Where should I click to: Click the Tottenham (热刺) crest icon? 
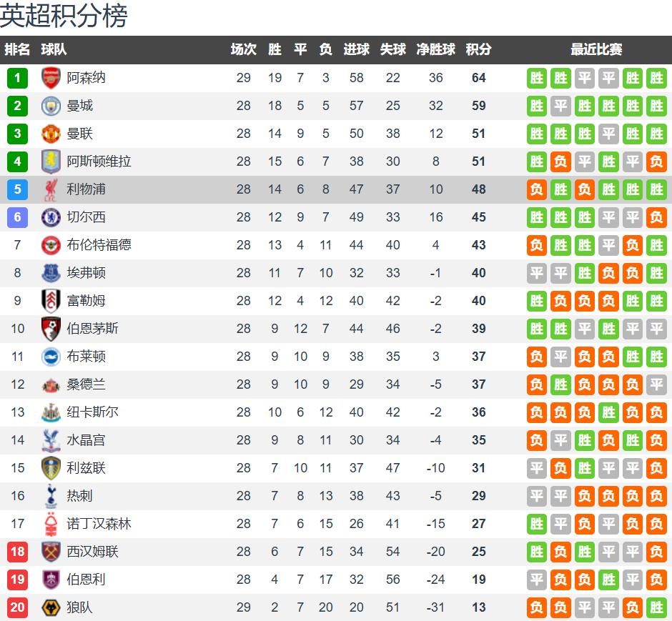click(x=51, y=496)
